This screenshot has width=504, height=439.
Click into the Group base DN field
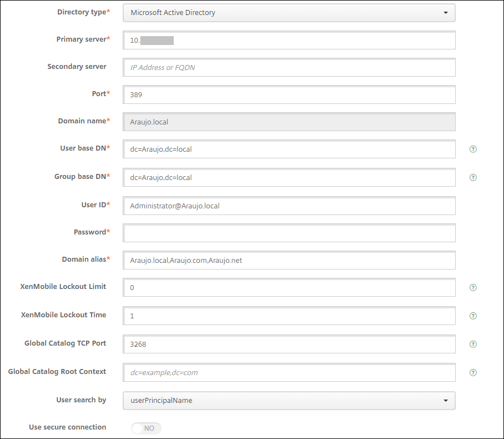tap(289, 178)
